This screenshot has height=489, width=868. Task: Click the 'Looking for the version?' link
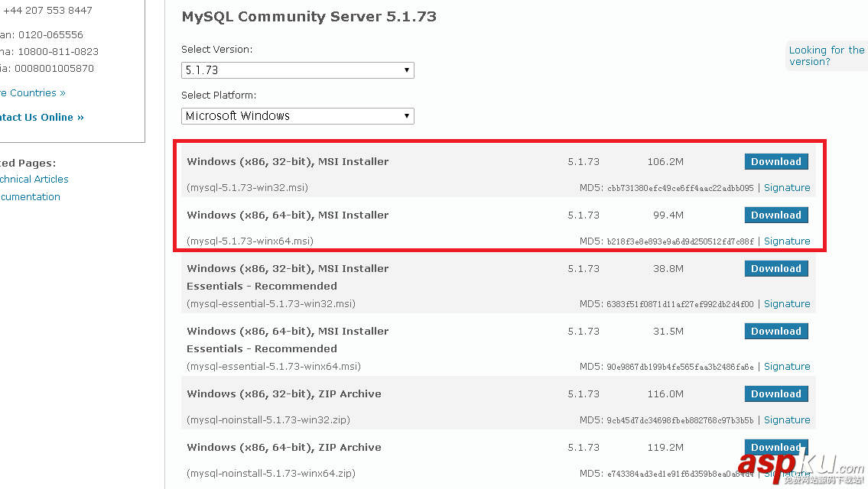tap(825, 56)
